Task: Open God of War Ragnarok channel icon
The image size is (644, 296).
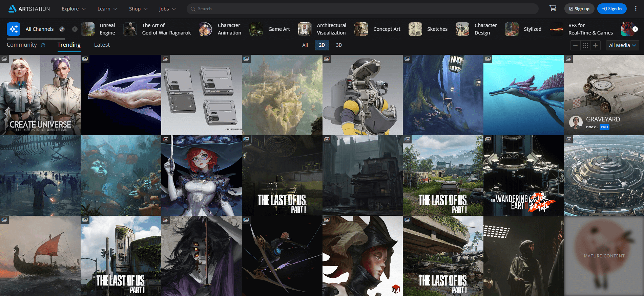Action: point(130,29)
